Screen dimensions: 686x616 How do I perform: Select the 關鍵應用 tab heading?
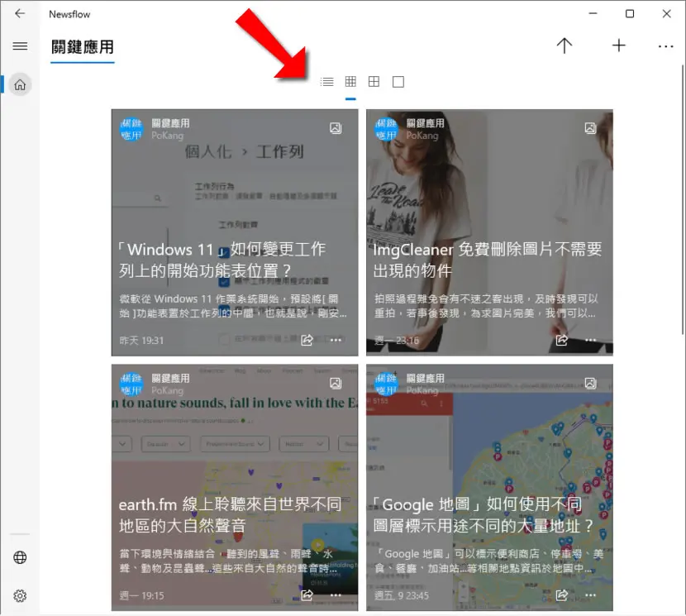83,47
